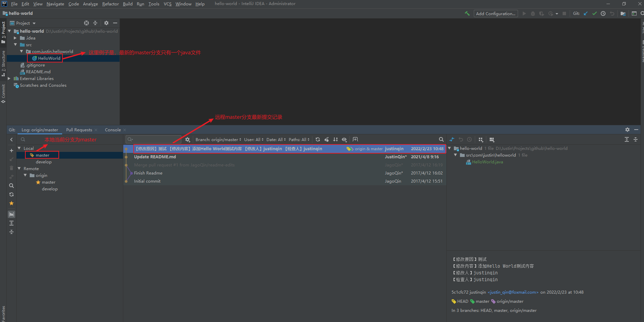Click the justin_qin@foxmail.com email link
The width and height of the screenshot is (644, 322).
[x=513, y=292]
